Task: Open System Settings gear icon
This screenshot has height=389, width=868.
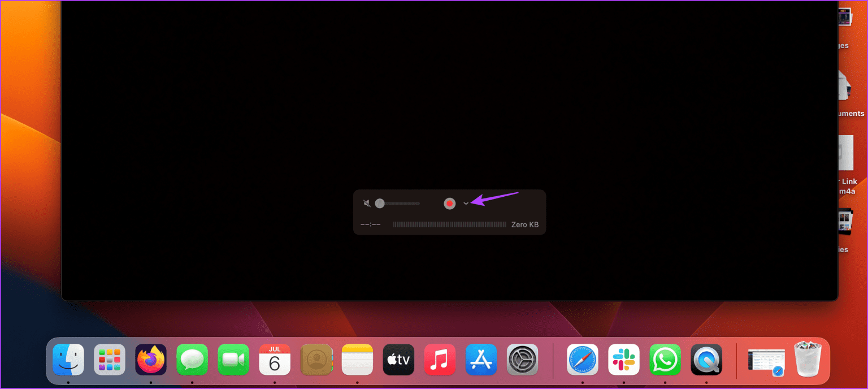Action: 522,360
